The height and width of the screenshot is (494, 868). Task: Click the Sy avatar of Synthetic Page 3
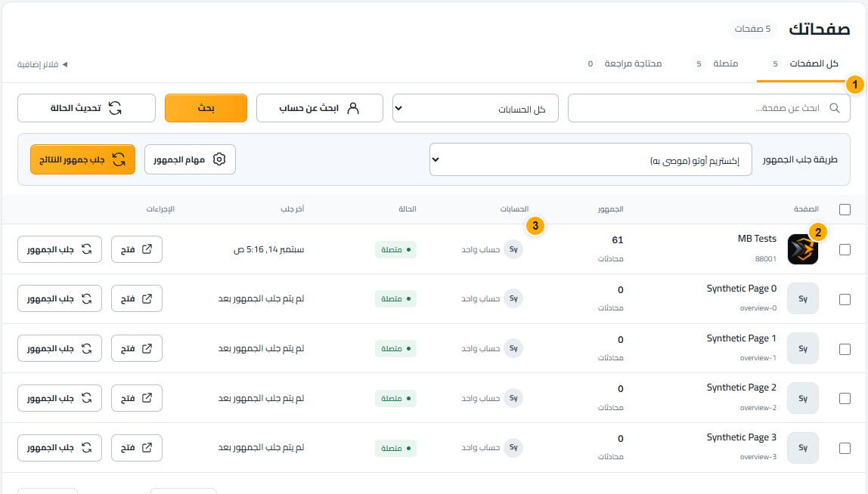tap(803, 447)
